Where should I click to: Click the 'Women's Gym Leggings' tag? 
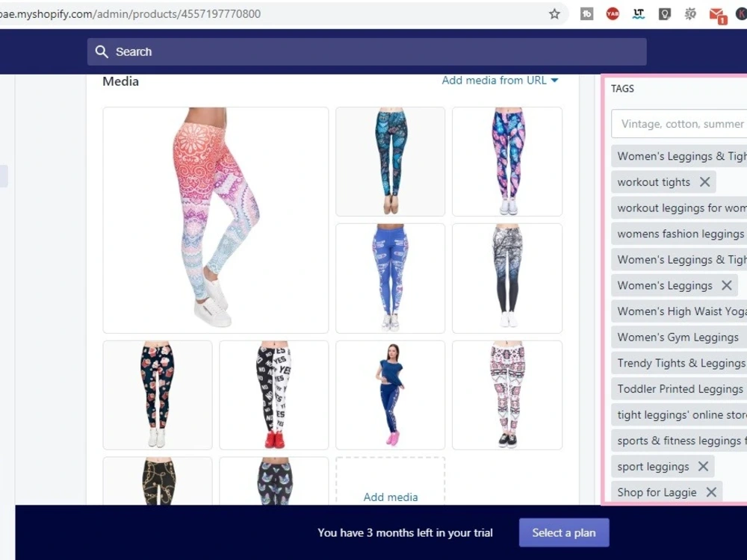678,337
